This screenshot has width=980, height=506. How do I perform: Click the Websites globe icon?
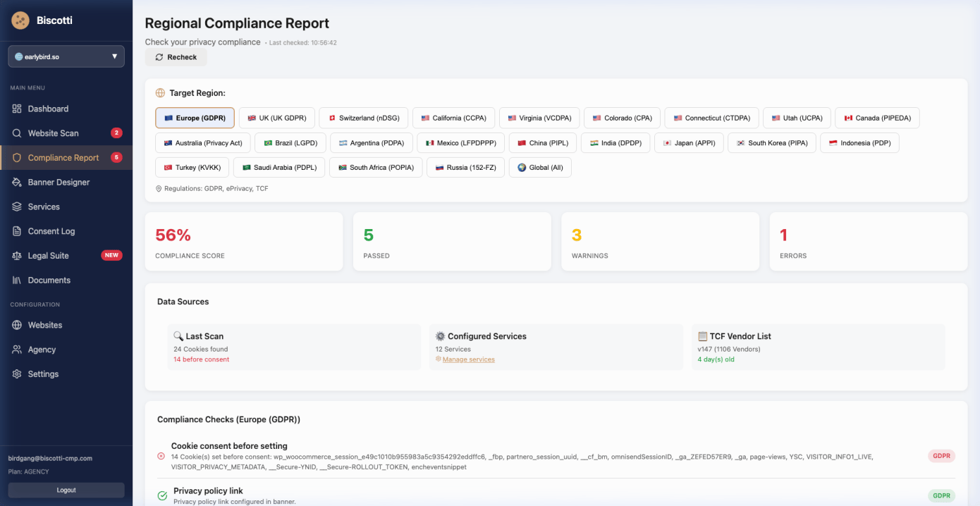17,326
